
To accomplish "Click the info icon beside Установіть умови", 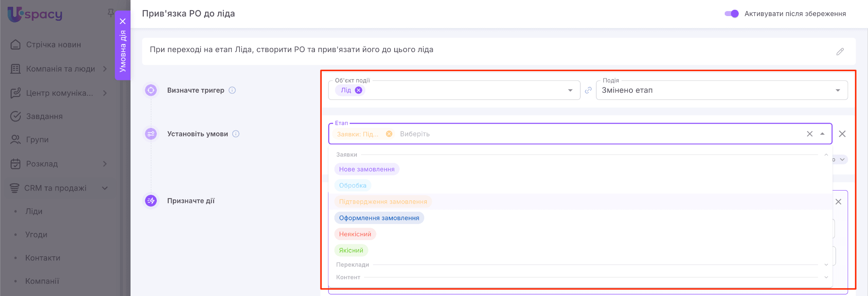I will 236,134.
